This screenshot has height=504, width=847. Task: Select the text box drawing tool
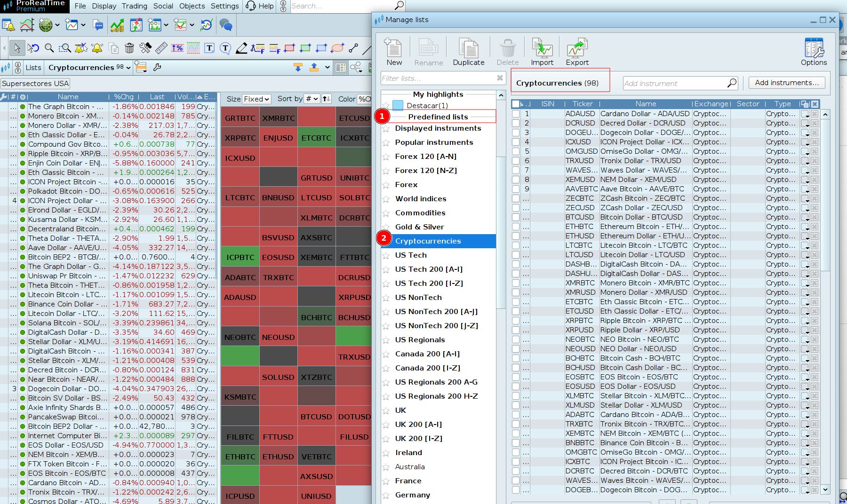click(x=209, y=48)
